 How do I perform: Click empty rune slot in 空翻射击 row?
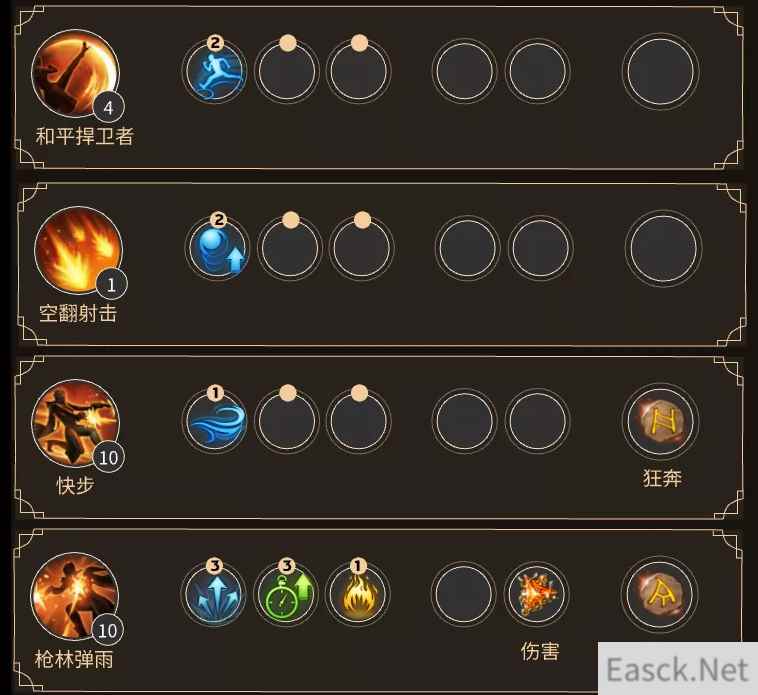coord(663,248)
